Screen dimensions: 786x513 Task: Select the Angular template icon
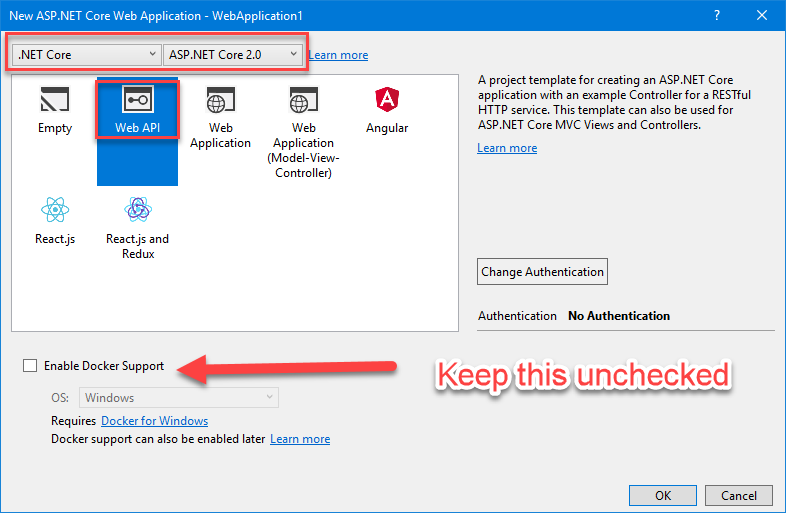click(386, 100)
